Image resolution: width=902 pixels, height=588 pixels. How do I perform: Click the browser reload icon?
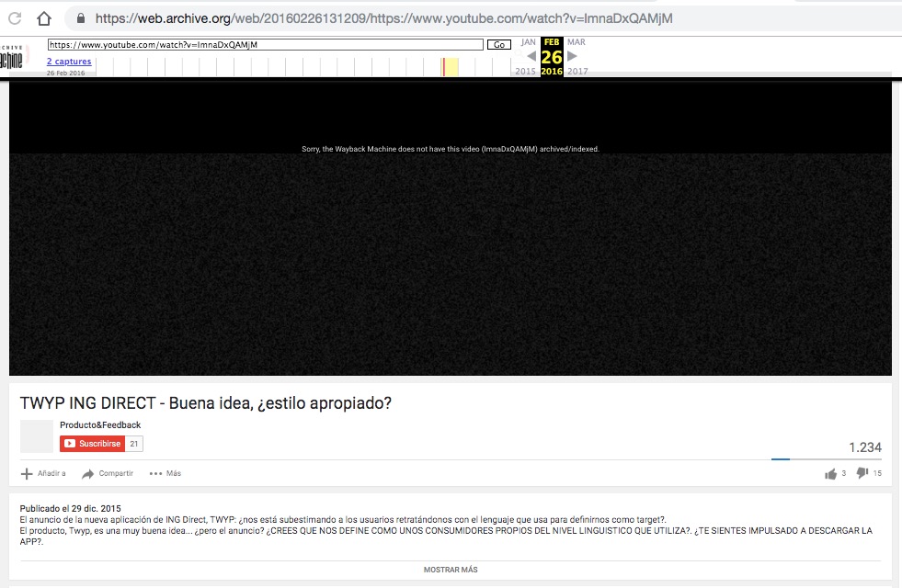tap(17, 18)
